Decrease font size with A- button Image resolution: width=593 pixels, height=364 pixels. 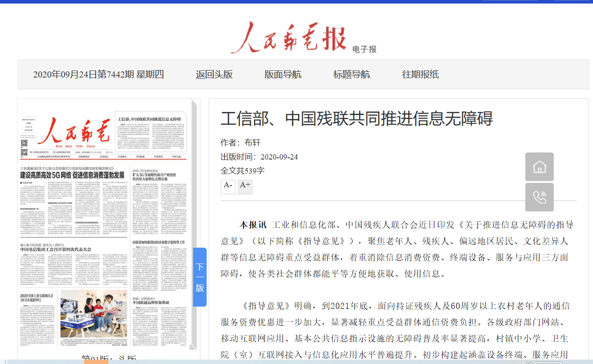tap(228, 186)
